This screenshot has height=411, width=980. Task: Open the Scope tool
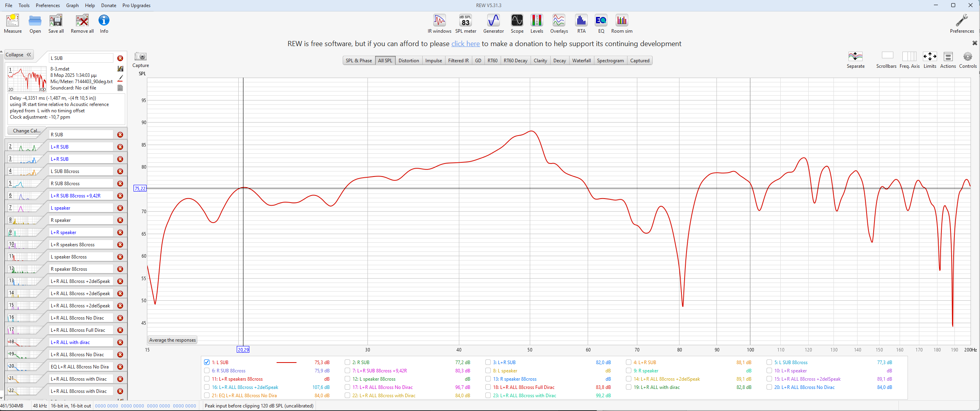pos(517,24)
